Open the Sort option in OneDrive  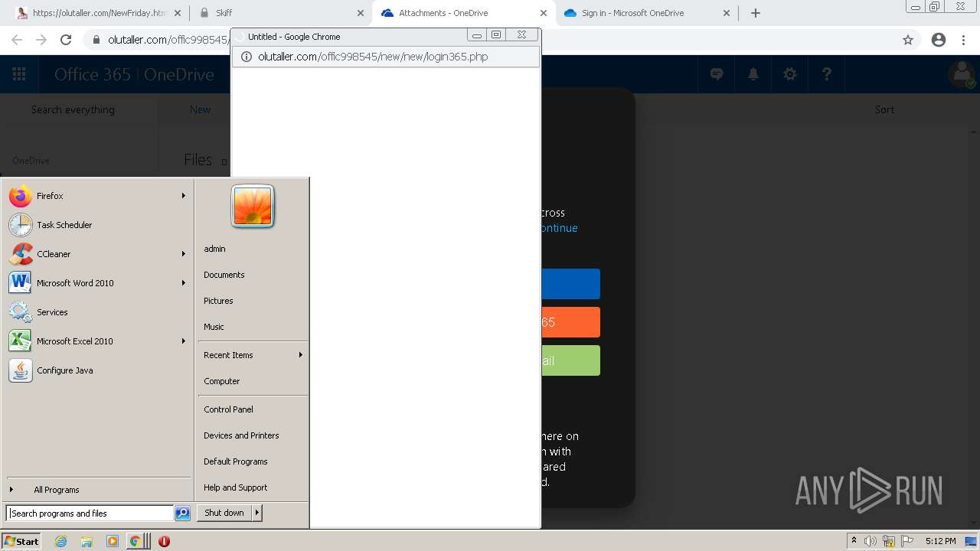point(884,109)
